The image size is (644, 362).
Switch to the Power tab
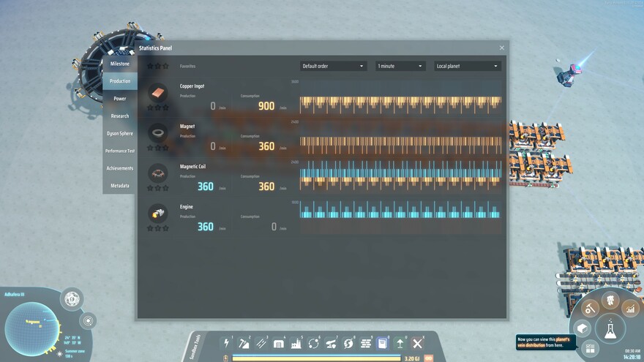120,99
